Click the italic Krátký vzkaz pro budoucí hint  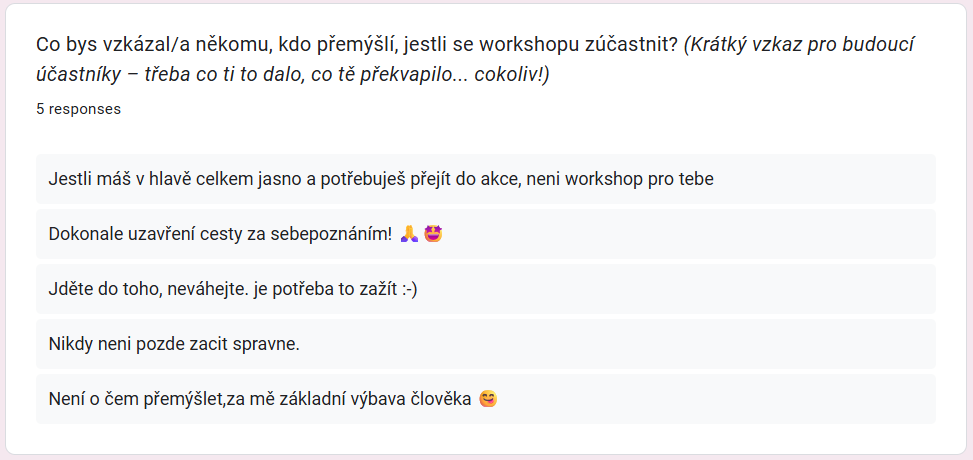tap(799, 45)
